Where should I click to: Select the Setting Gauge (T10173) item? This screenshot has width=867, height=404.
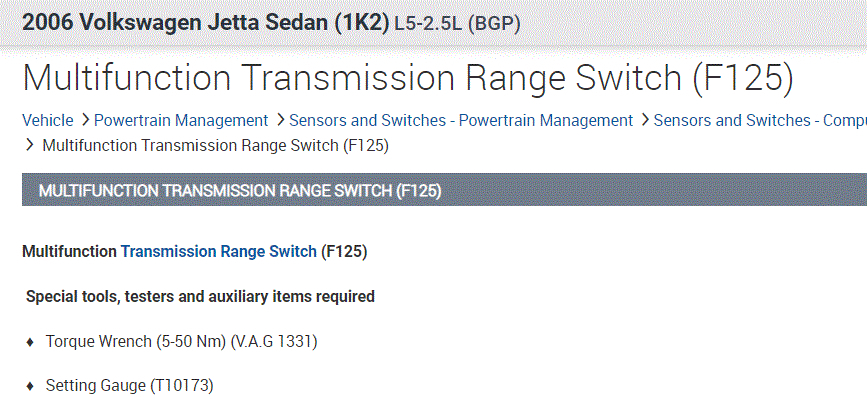tap(129, 385)
